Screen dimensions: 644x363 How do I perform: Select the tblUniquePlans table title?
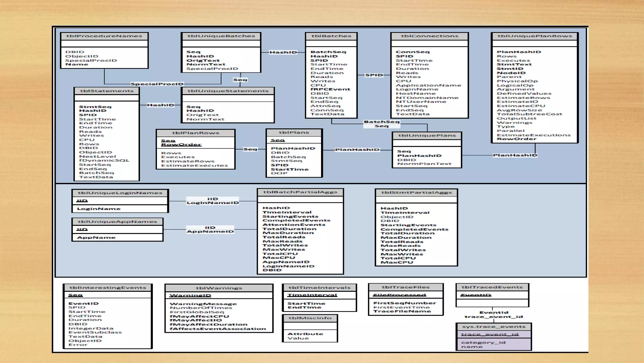tap(427, 136)
